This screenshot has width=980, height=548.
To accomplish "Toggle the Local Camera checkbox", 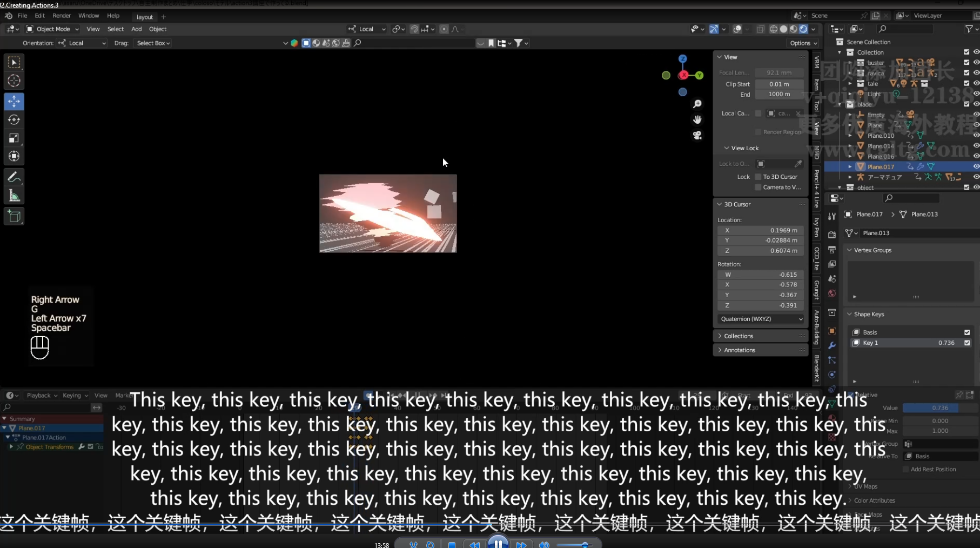I will (758, 113).
